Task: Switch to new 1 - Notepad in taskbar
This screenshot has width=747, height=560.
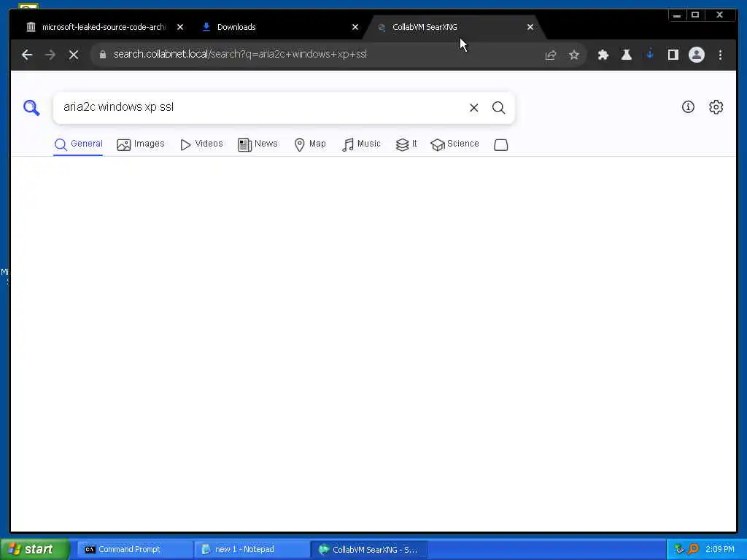Action: click(x=252, y=550)
